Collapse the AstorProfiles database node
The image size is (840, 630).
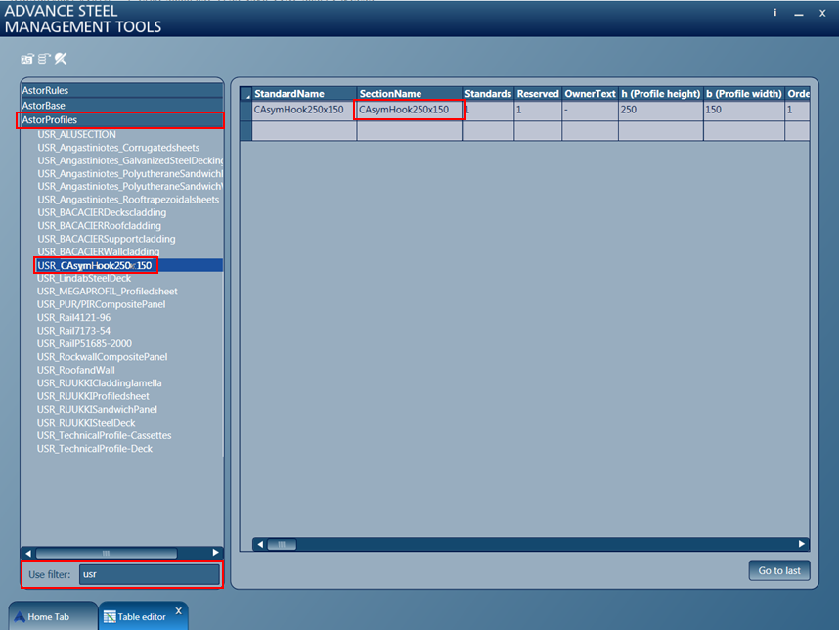tap(121, 120)
